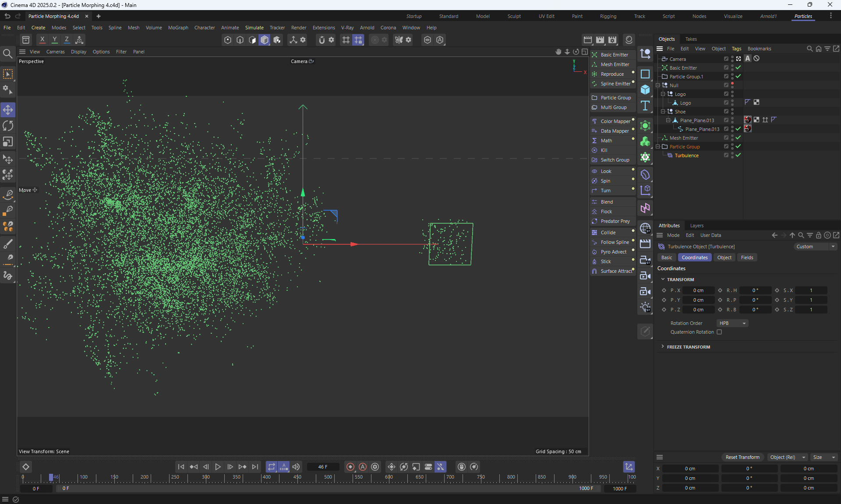
Task: Open the Simulate menu
Action: 254,28
